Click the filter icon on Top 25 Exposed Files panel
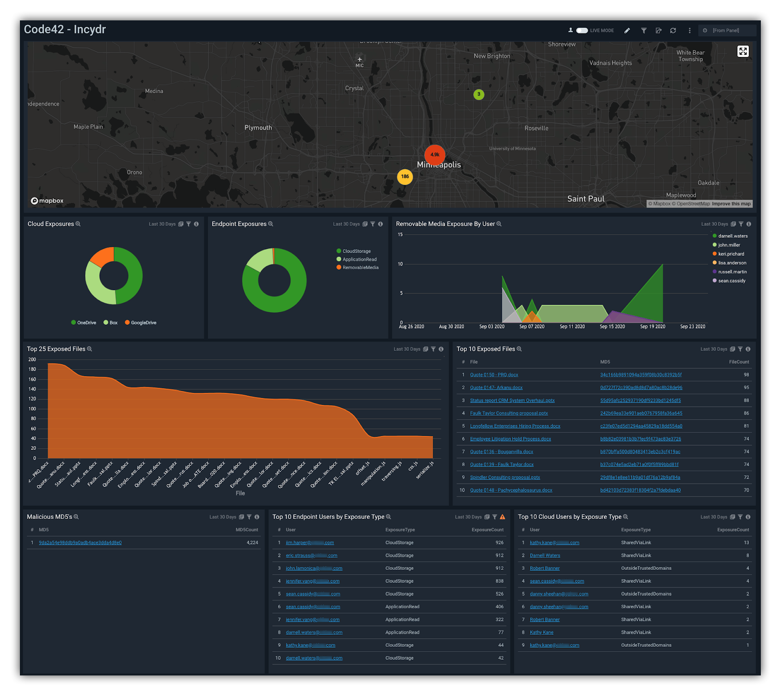Viewport: 784px width, 700px height. tap(433, 349)
